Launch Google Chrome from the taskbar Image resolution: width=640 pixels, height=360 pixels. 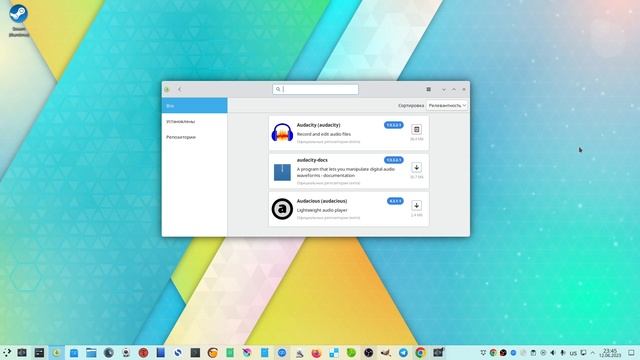point(420,352)
